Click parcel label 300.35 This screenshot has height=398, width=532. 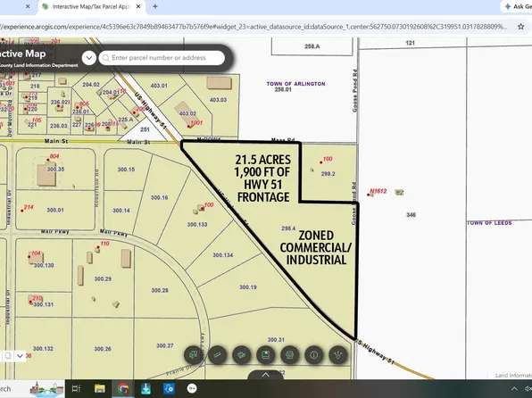coord(55,169)
